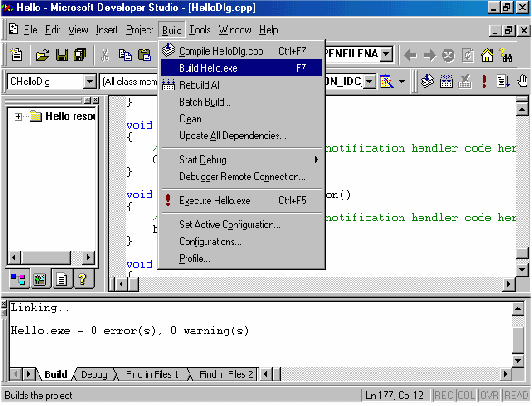Click the Save All icon
The image size is (532, 406).
[x=80, y=55]
